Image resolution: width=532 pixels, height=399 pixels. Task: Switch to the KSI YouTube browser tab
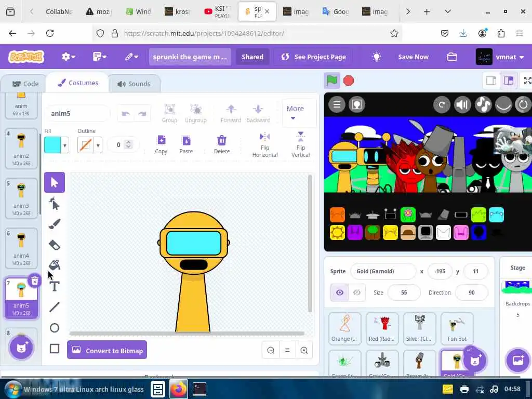217,11
